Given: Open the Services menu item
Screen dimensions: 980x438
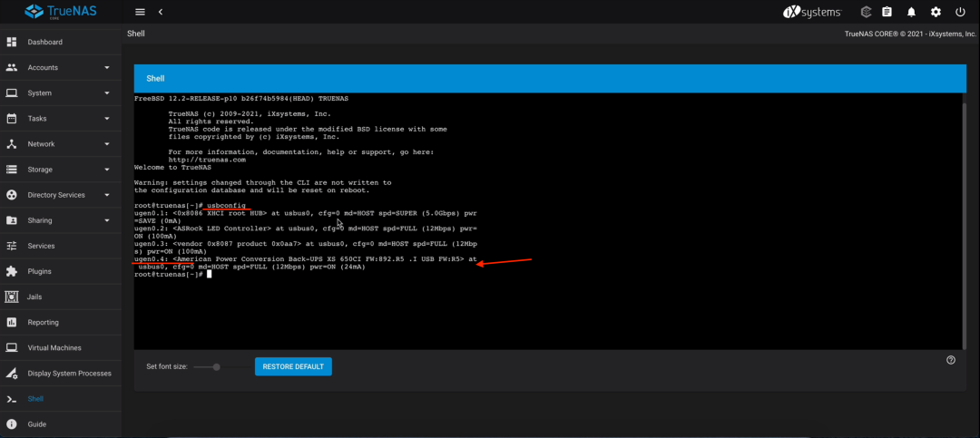Looking at the screenshot, I should pyautogui.click(x=61, y=246).
